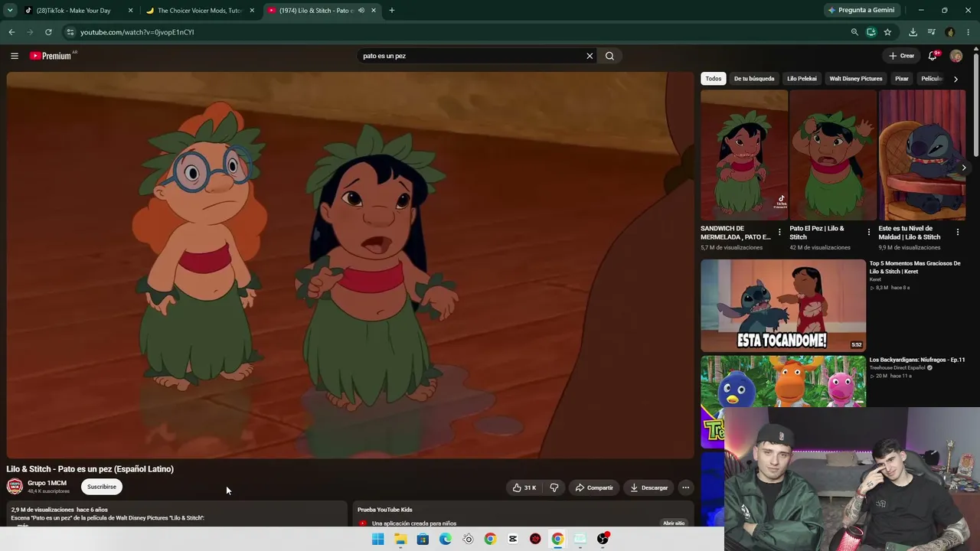
Task: Show next Shorts with the shelf arrow
Action: pos(964,168)
